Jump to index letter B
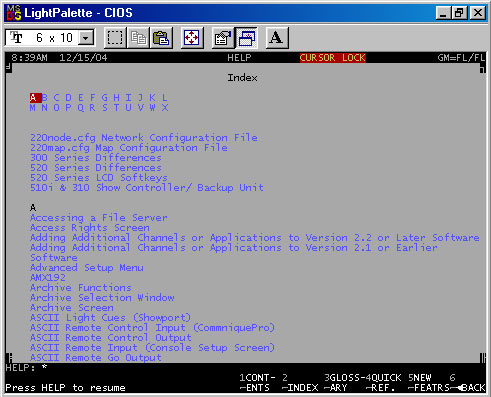491x397 pixels. click(45, 98)
